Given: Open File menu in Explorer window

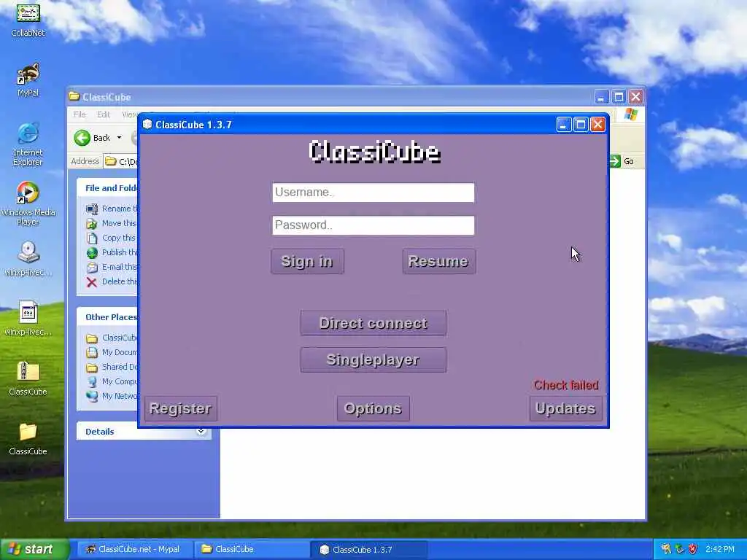Looking at the screenshot, I should tap(80, 114).
